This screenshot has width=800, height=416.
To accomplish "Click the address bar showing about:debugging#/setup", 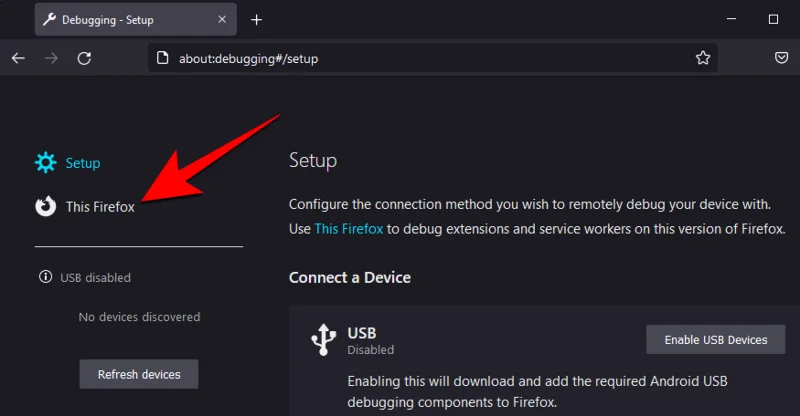I will click(x=433, y=58).
